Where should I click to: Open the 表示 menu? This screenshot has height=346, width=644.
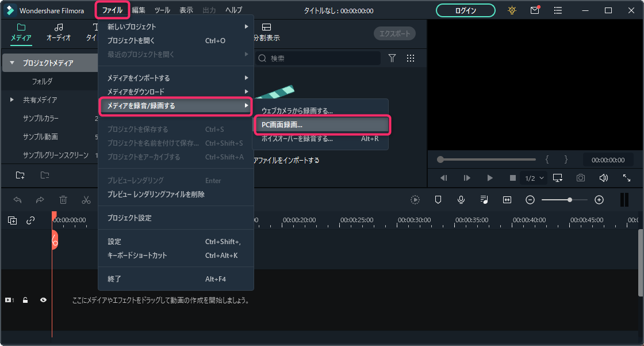click(x=186, y=10)
